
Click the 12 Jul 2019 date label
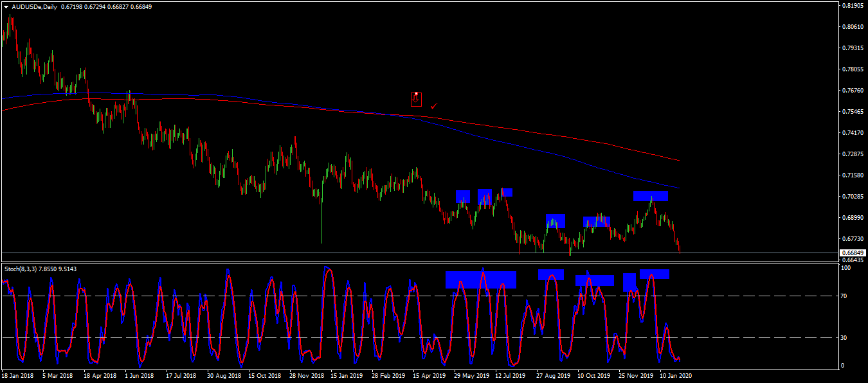tap(511, 375)
